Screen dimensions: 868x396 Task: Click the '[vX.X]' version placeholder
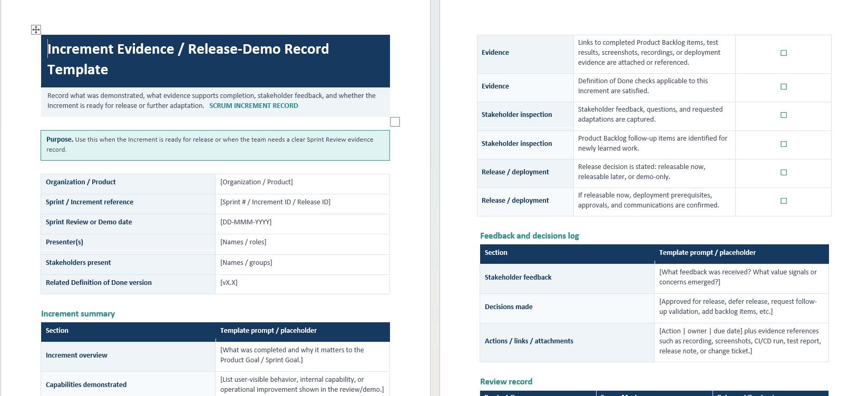(229, 283)
